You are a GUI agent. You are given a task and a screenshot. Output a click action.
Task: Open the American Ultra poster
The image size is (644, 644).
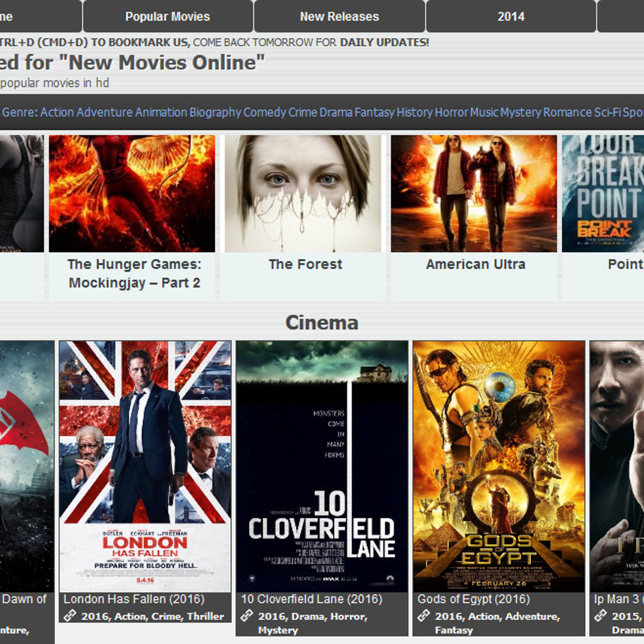coord(474,194)
